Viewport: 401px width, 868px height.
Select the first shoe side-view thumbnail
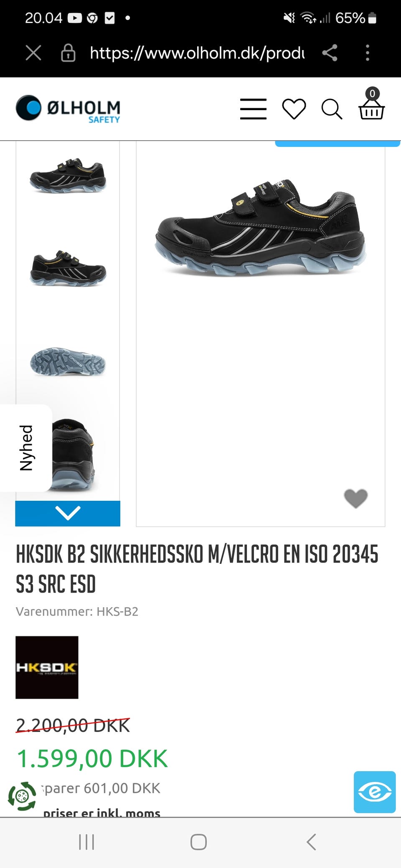click(68, 175)
